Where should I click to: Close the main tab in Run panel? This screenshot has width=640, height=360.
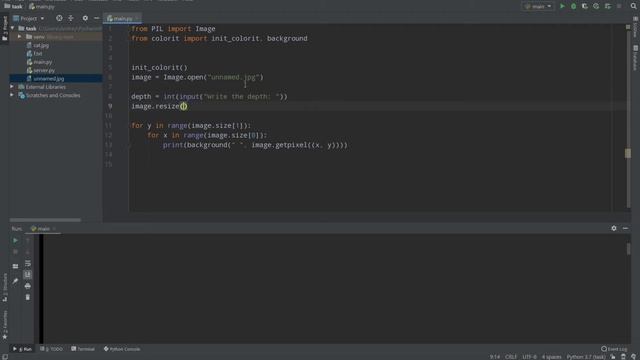pos(54,229)
